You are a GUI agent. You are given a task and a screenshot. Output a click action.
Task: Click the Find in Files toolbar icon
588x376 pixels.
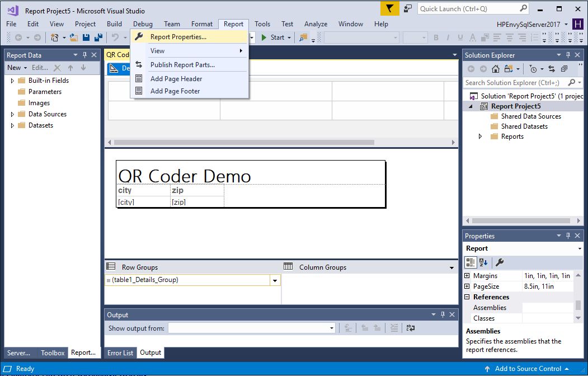[303, 37]
